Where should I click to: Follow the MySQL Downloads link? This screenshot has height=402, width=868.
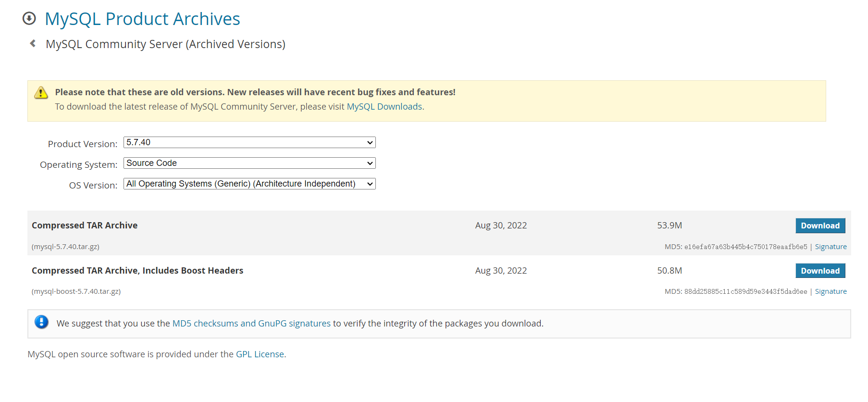click(x=384, y=107)
